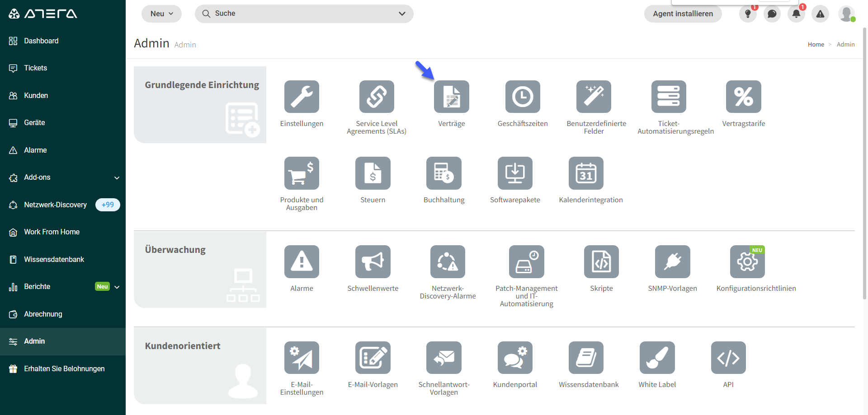The height and width of the screenshot is (415, 868).
Task: Open the Schwellenwerte megaphone icon
Action: pos(373,261)
